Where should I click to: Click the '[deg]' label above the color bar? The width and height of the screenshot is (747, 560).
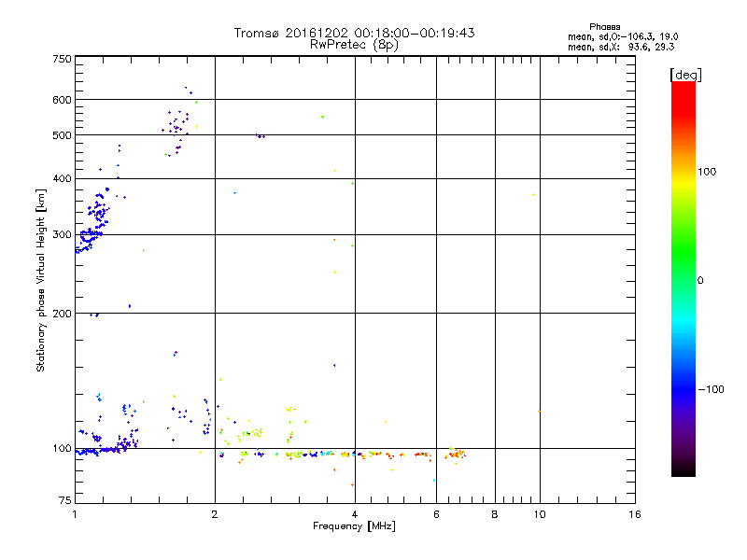pyautogui.click(x=685, y=75)
